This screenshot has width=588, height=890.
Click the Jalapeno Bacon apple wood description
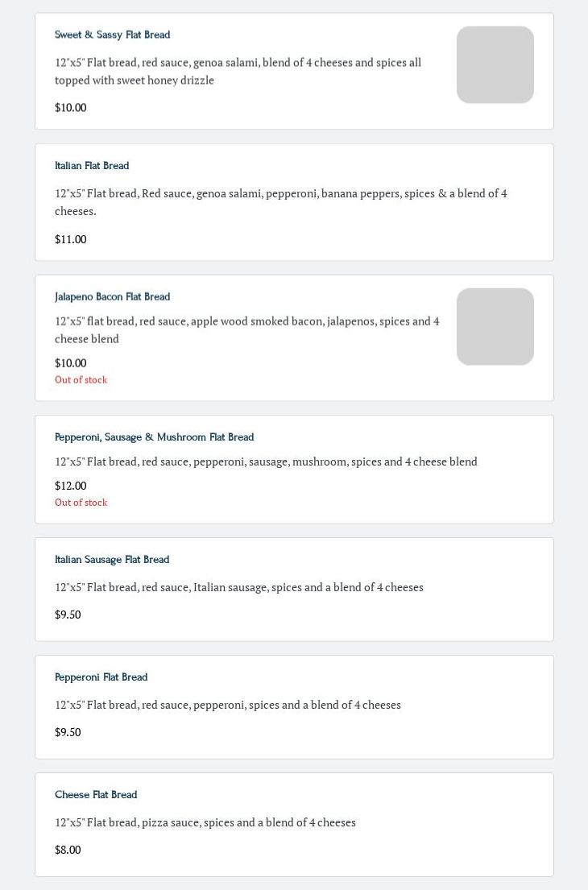click(x=246, y=329)
